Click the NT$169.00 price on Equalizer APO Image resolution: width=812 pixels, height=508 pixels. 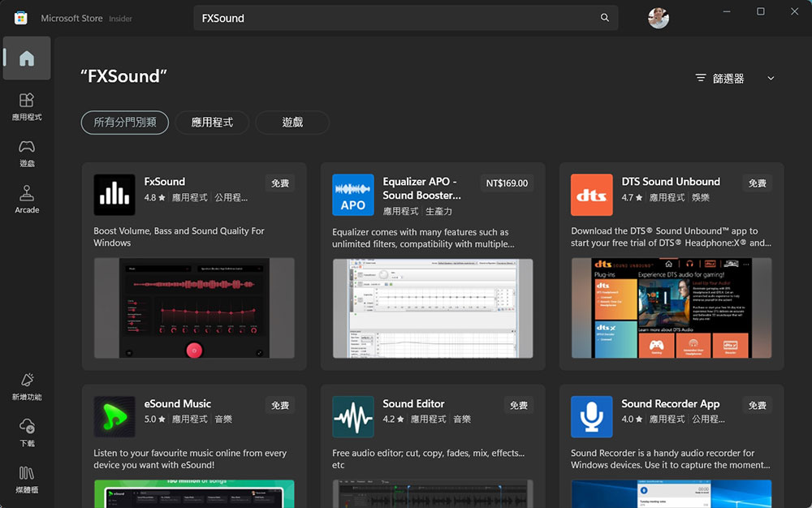pos(507,183)
